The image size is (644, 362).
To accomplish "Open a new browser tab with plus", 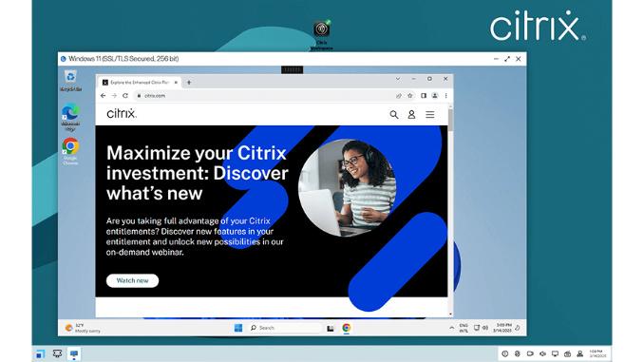I will click(x=189, y=83).
